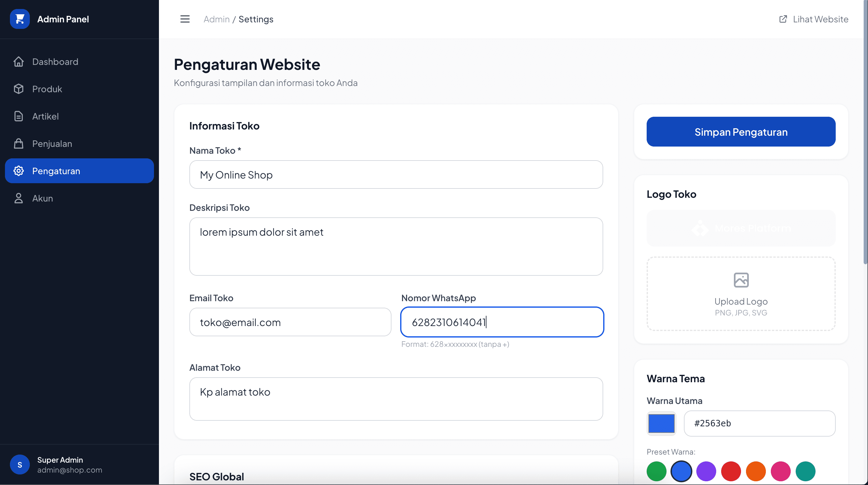This screenshot has height=485, width=868.
Task: Open Lihat Website link
Action: coord(814,19)
